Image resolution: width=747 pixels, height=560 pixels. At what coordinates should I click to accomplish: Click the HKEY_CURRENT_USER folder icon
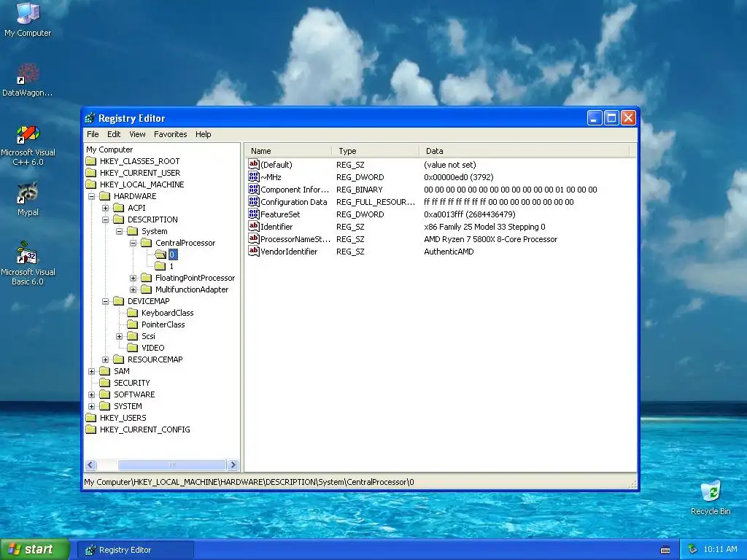tap(91, 172)
